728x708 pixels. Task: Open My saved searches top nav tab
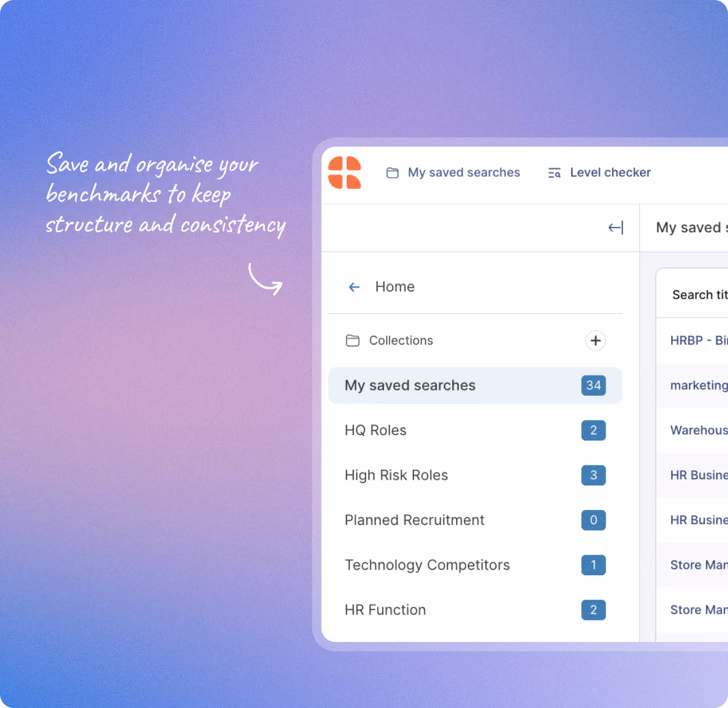(453, 173)
